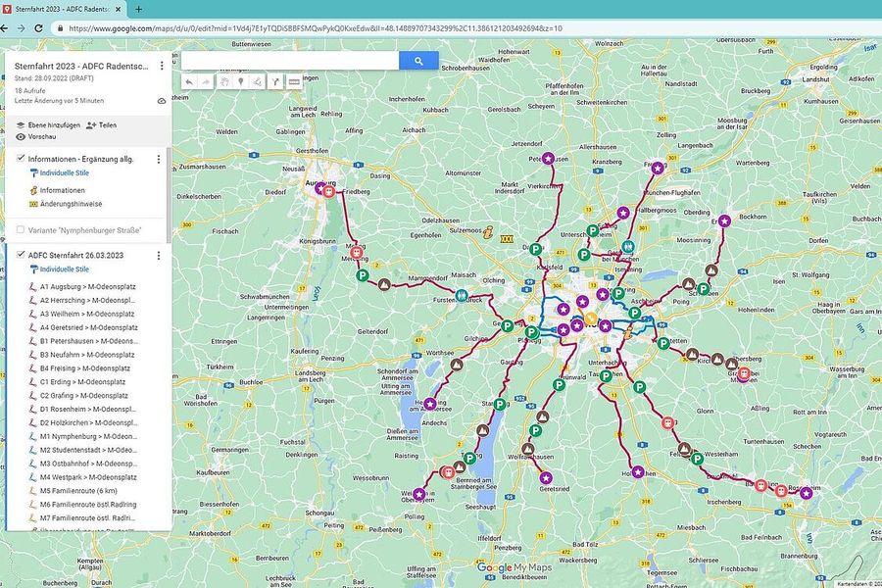The width and height of the screenshot is (882, 588).
Task: Click the purple star marker at Holzkirchen
Action: [637, 472]
